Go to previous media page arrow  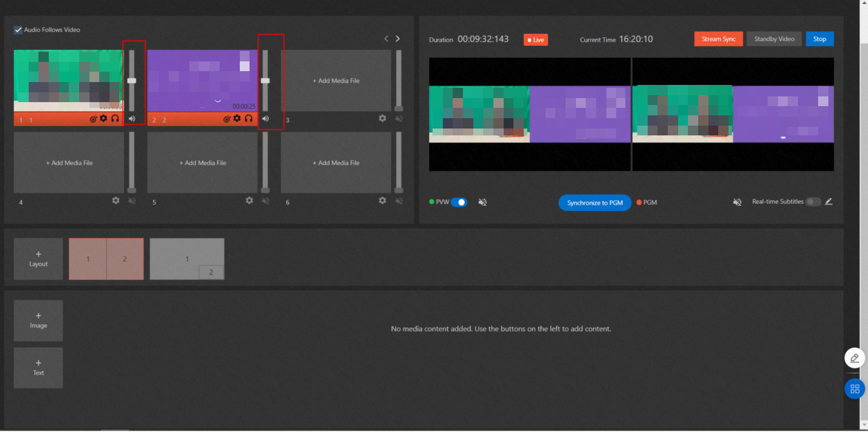click(x=386, y=38)
